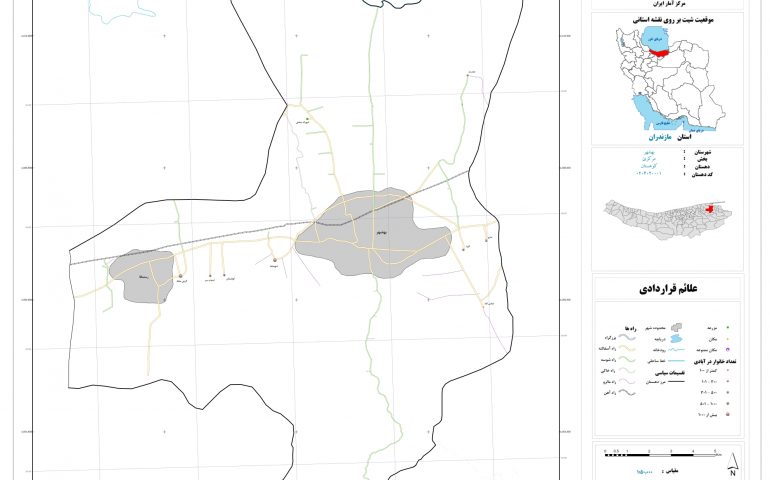
Task: Click the scale bar below the legend
Action: pyautogui.click(x=660, y=455)
